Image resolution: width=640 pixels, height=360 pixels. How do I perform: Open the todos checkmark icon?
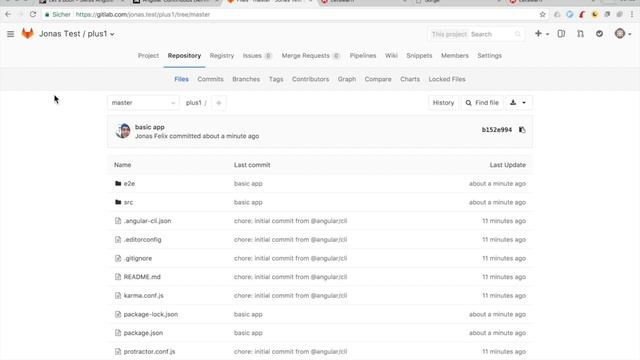click(x=599, y=34)
